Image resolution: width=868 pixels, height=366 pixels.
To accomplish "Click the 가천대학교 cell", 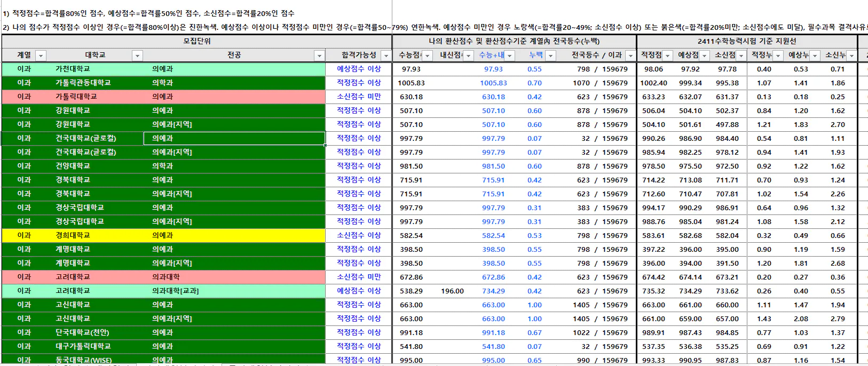I will pyautogui.click(x=73, y=69).
